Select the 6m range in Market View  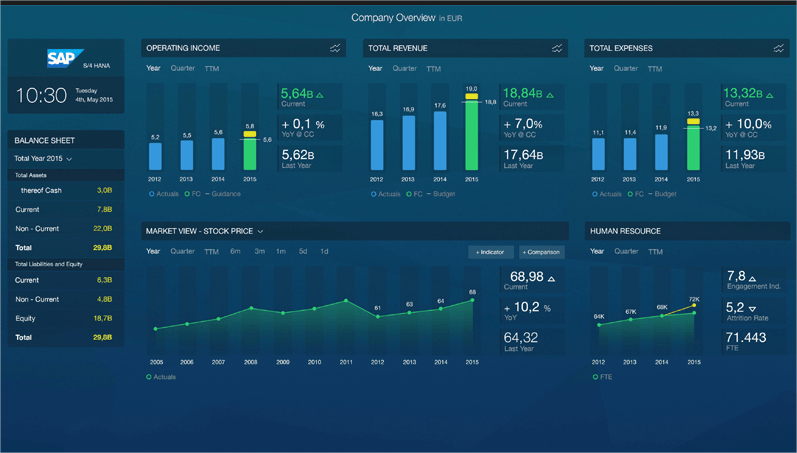[235, 252]
